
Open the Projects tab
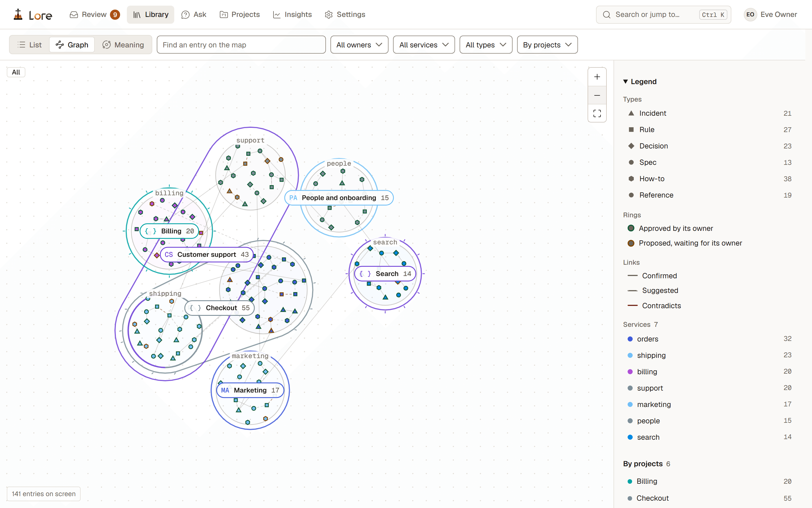click(240, 14)
